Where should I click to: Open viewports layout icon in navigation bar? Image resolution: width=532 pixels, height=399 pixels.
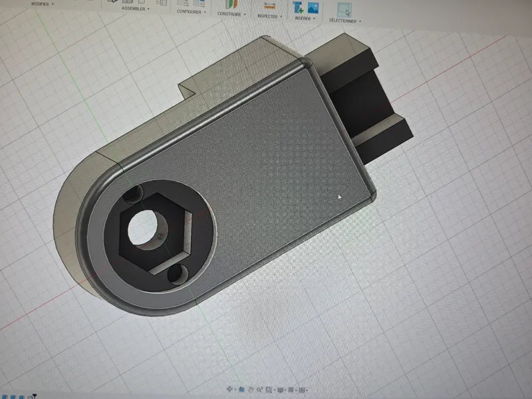coord(302,390)
